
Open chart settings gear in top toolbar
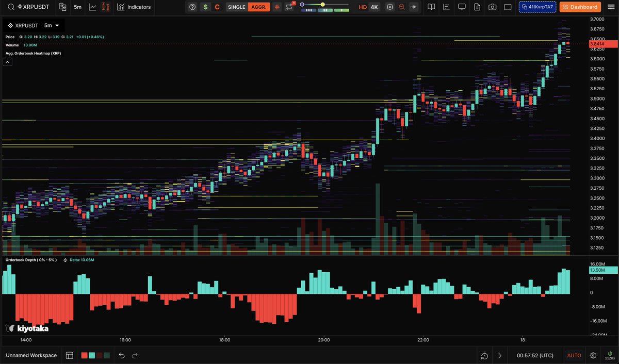[390, 7]
